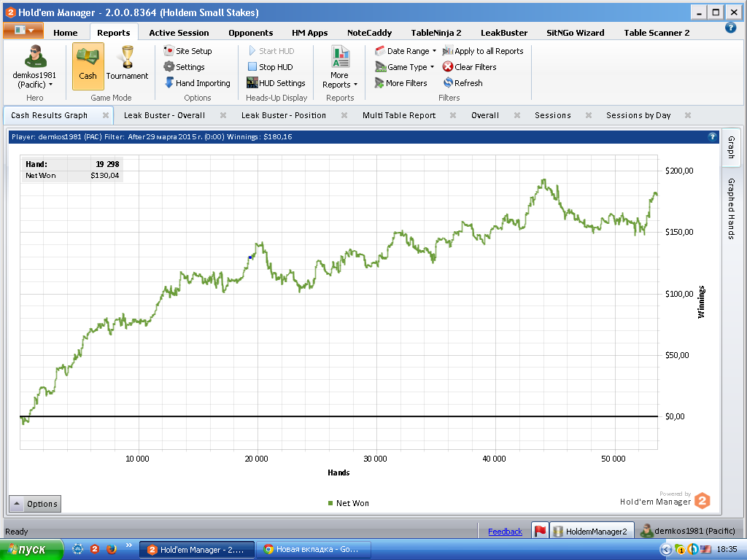
Task: Close the Multi Table Report tab
Action: [x=453, y=115]
